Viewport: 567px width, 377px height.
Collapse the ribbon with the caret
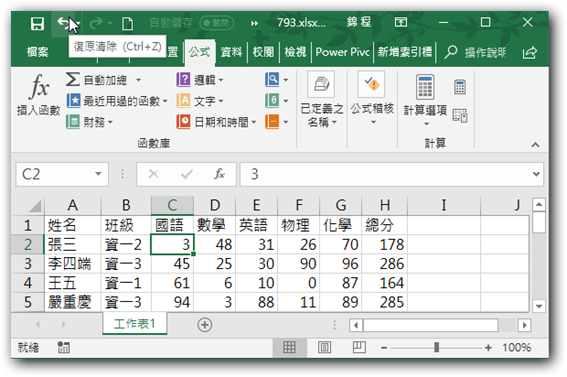535,145
